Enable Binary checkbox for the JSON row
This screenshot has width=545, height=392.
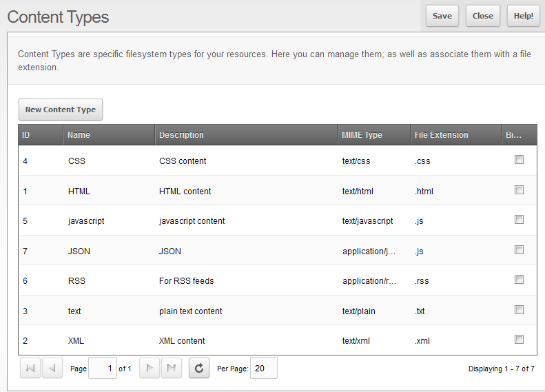pyautogui.click(x=519, y=250)
